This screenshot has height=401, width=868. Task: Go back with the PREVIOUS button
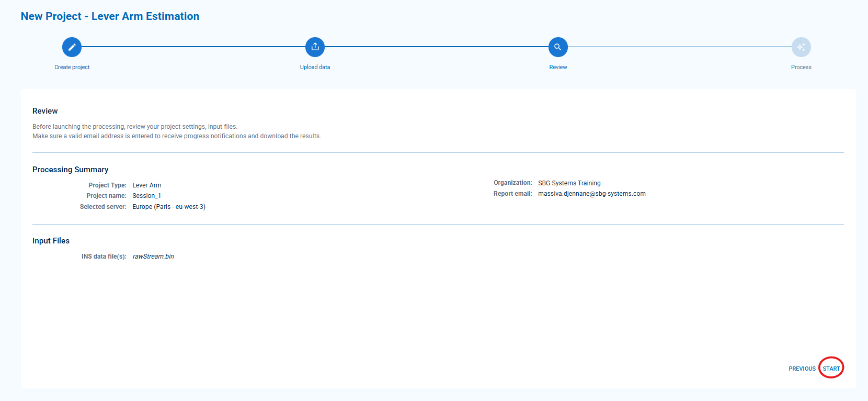point(802,369)
